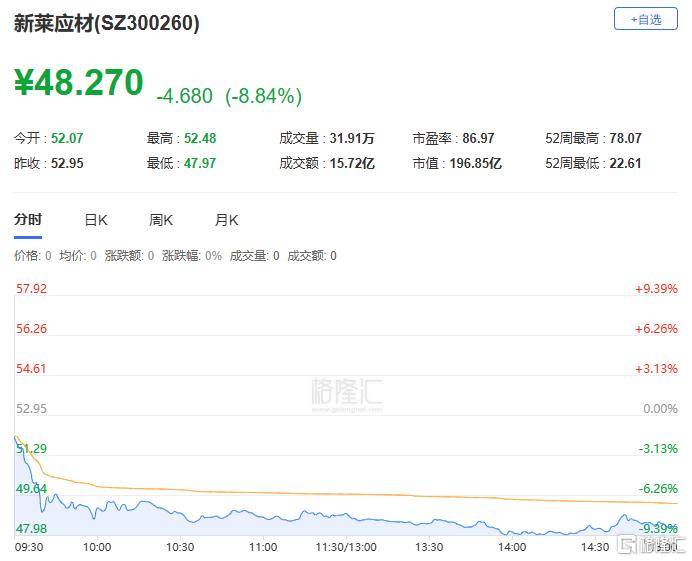This screenshot has height=561, width=692.
Task: Click 市值 value 196.85亿
Action: (x=475, y=163)
